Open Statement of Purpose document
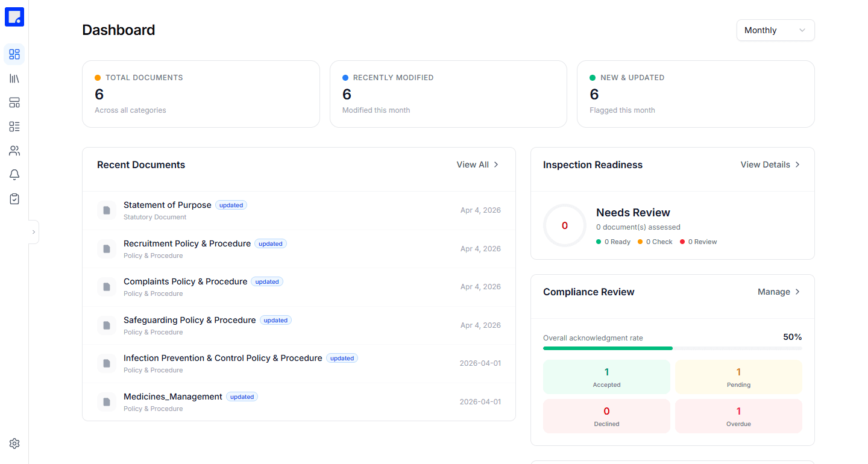The height and width of the screenshot is (464, 868). tap(299, 210)
